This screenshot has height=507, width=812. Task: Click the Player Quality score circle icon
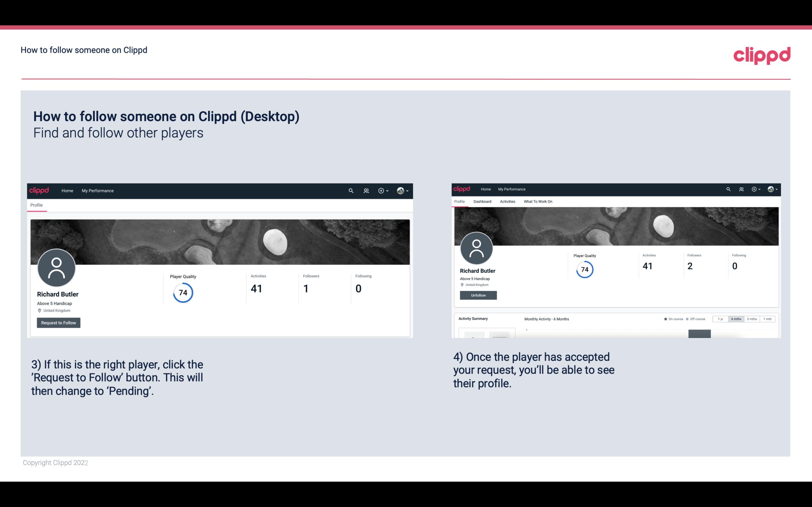(x=182, y=293)
